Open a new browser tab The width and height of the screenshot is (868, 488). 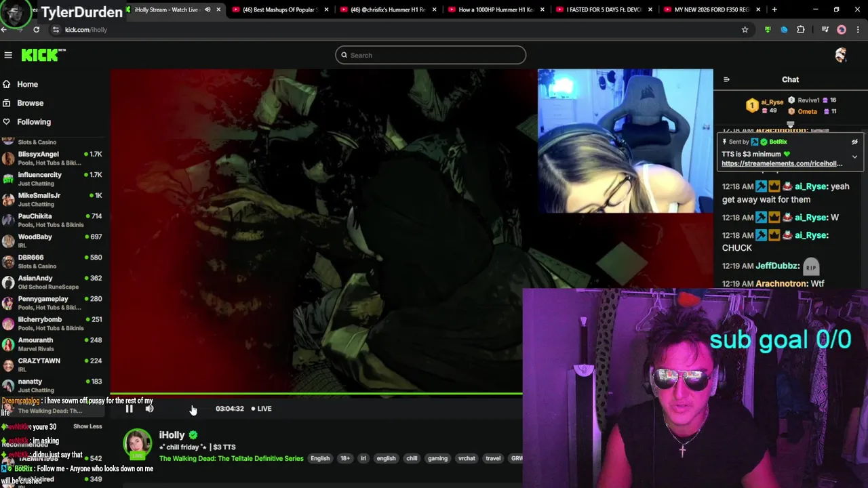click(774, 9)
